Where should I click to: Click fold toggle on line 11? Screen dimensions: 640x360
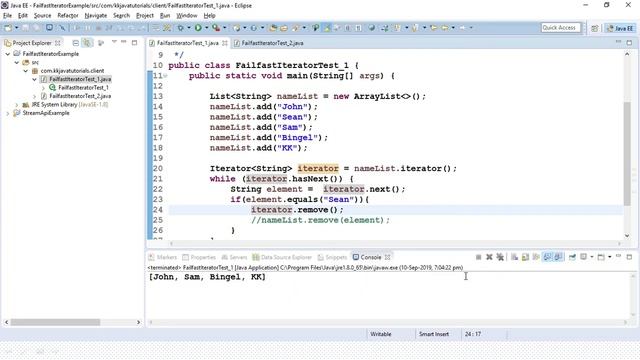click(x=165, y=76)
